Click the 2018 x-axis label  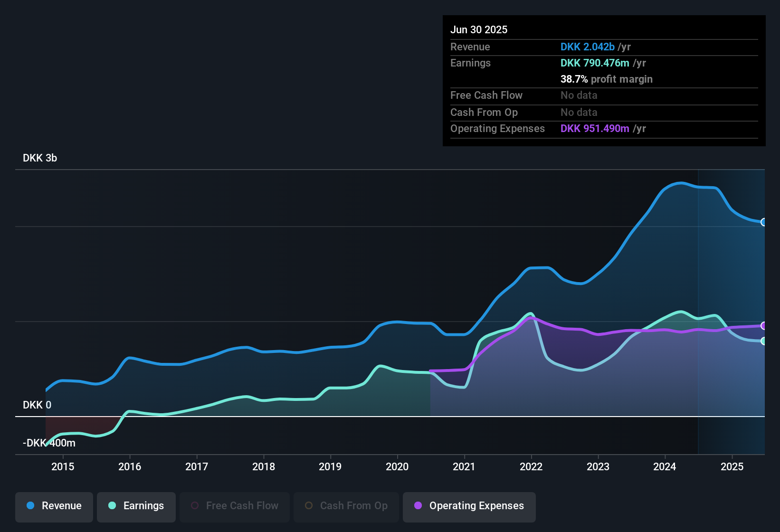(x=264, y=466)
